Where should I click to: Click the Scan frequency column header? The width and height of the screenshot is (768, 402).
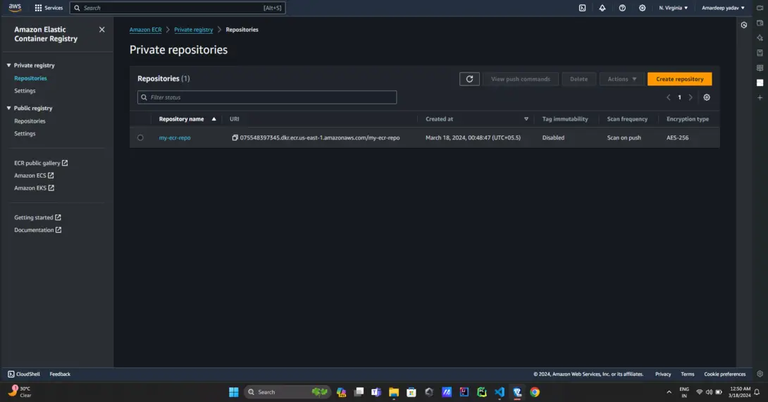pos(627,119)
